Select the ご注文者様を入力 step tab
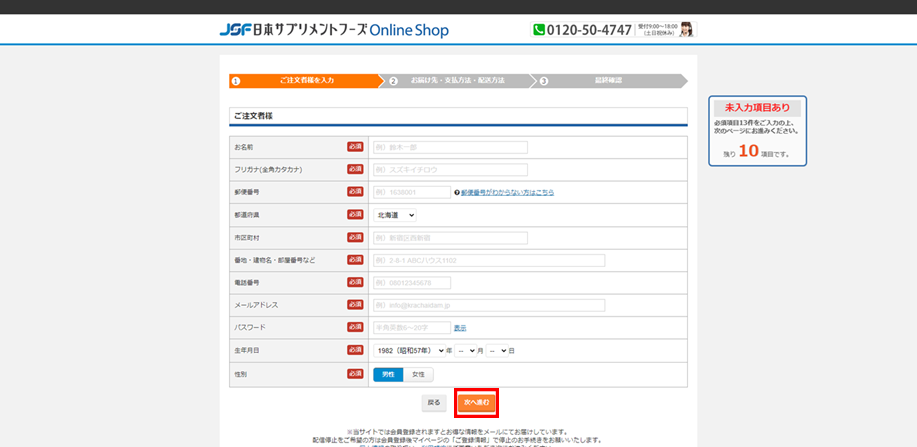Image resolution: width=917 pixels, height=447 pixels. (305, 81)
